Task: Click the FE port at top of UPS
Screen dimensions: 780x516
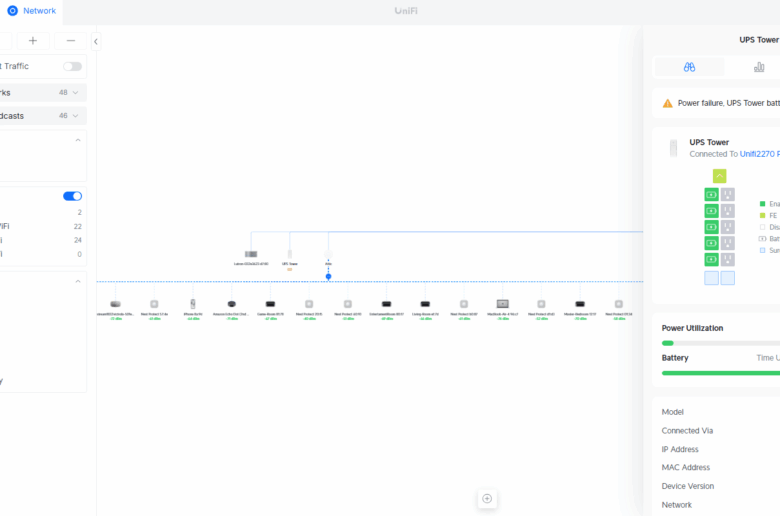Action: (x=719, y=176)
